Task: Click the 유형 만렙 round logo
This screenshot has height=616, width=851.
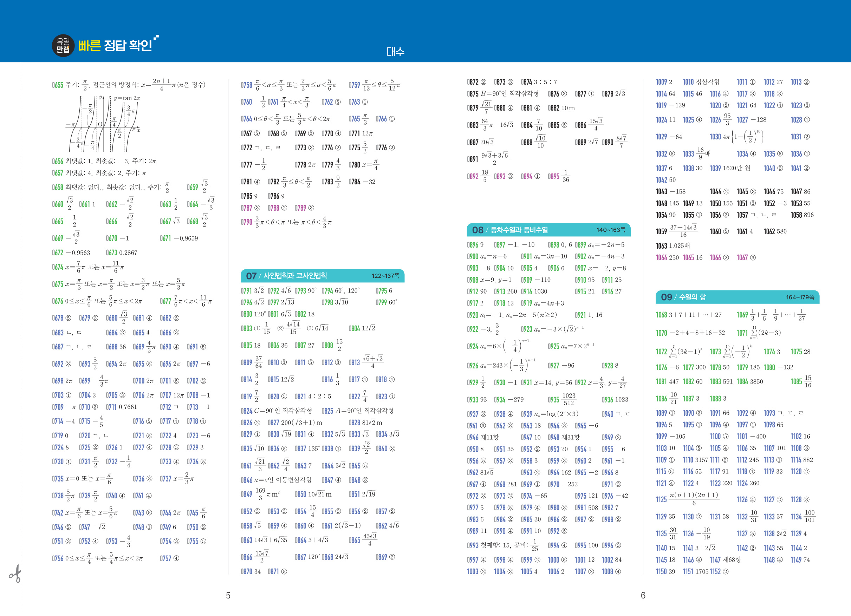Action: (63, 45)
